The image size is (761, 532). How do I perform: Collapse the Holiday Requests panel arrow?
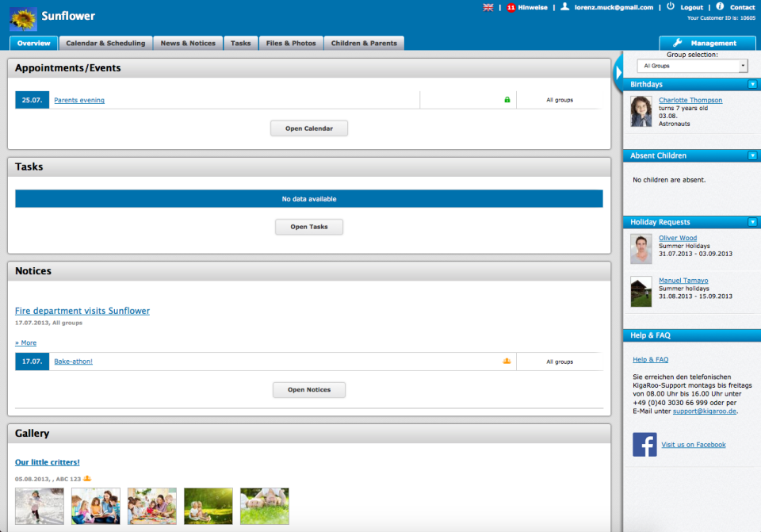753,222
